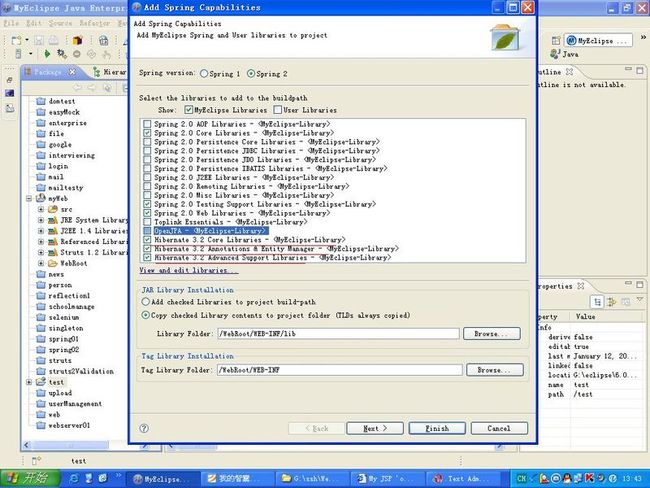This screenshot has width=650, height=488.
Task: Close the Package Explorer view with its X
Action: pos(72,72)
